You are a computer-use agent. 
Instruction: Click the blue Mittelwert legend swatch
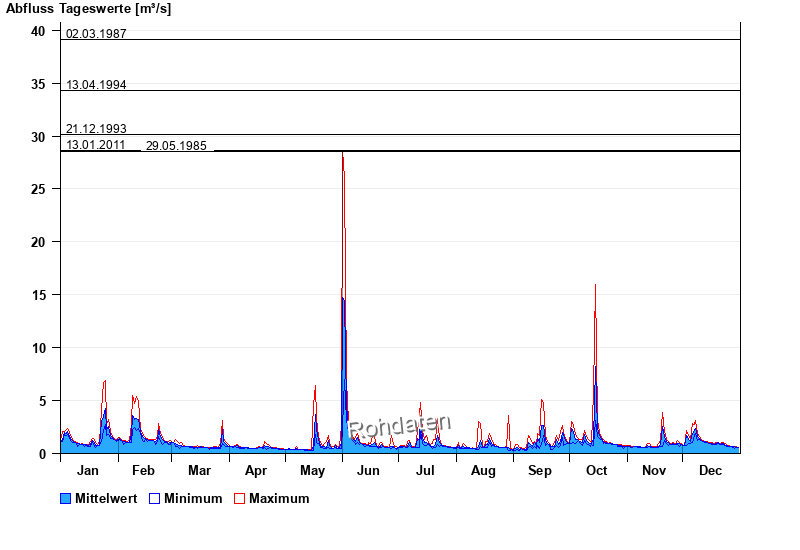66,498
